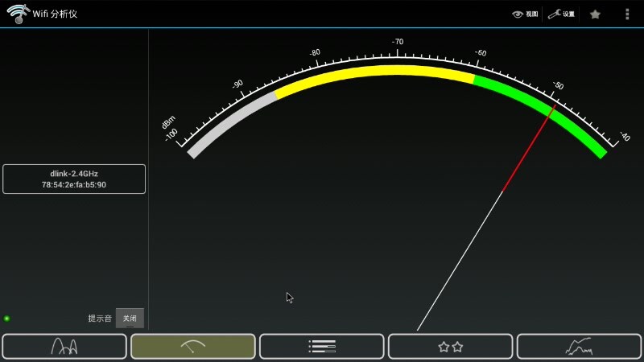This screenshot has height=362, width=644.
Task: Click the 提示音 label text
Action: coord(100,318)
